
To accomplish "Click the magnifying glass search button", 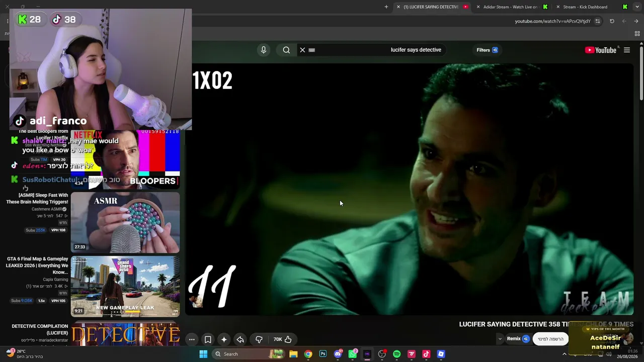I will click(286, 50).
